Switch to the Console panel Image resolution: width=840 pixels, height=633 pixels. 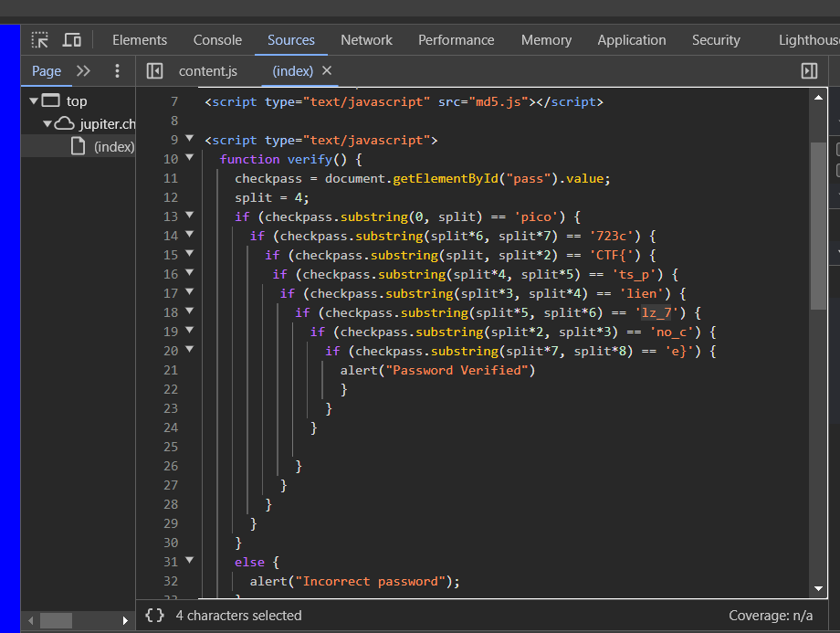click(216, 40)
